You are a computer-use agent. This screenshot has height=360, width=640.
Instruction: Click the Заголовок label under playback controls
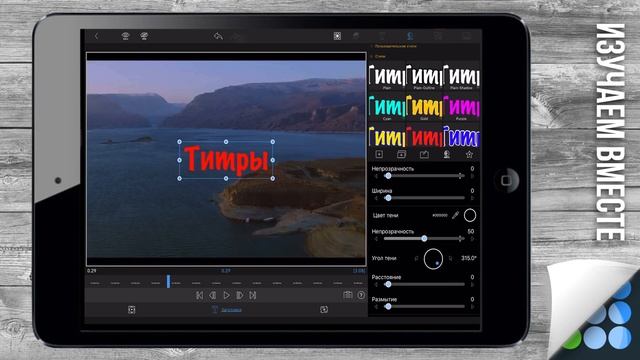coord(231,310)
